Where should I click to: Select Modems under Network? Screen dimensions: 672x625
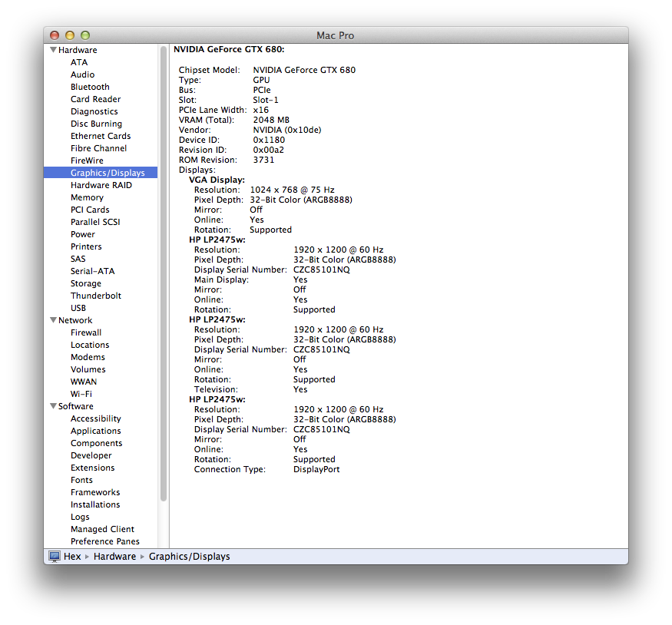coord(88,357)
